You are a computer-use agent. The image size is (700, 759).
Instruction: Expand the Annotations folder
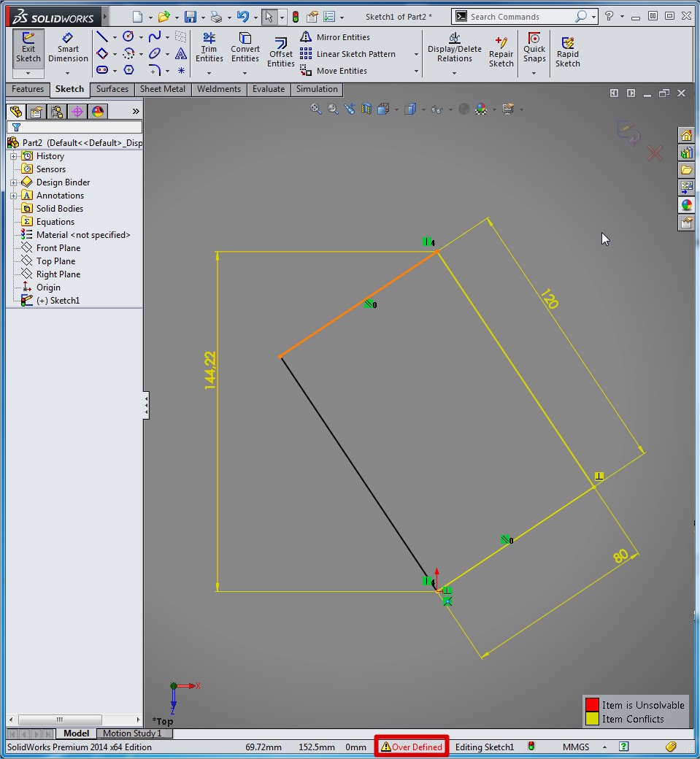tap(13, 196)
